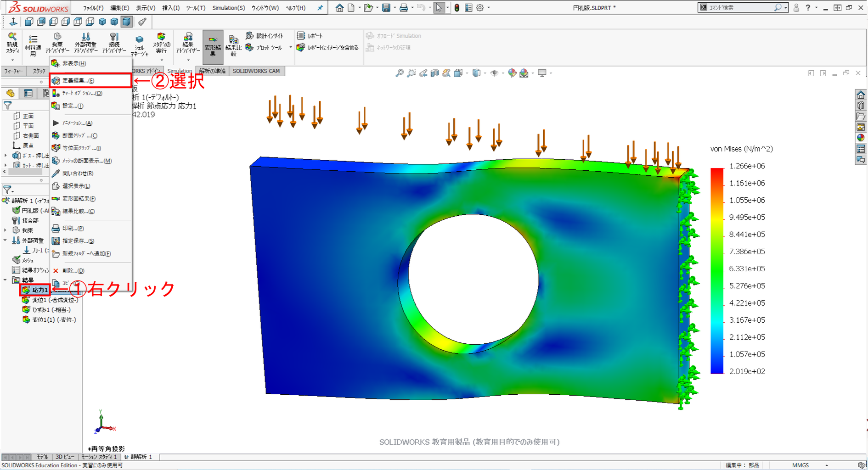Choose 指定保存(S) in the context menu

click(90, 241)
